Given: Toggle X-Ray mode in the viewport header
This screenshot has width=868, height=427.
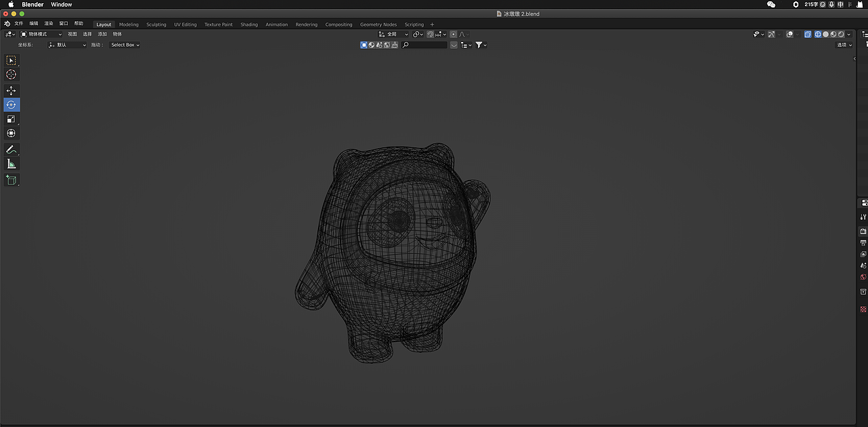Looking at the screenshot, I should point(808,34).
